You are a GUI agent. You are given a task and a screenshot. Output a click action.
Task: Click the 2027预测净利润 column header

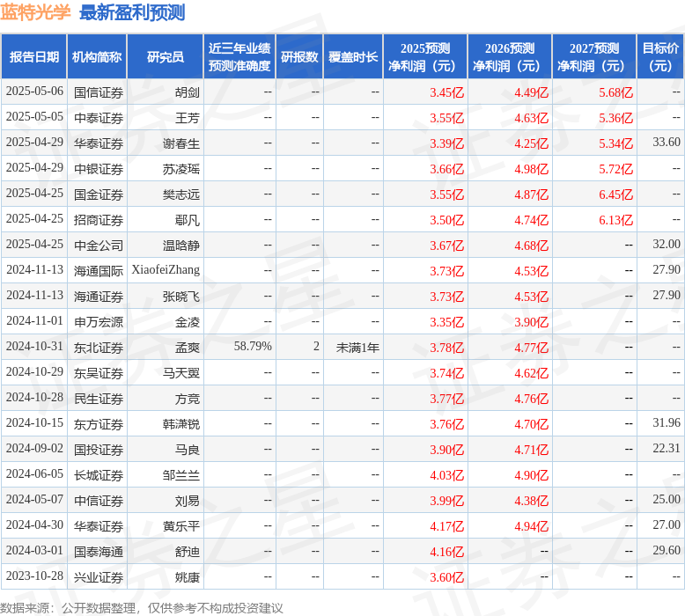click(x=594, y=56)
